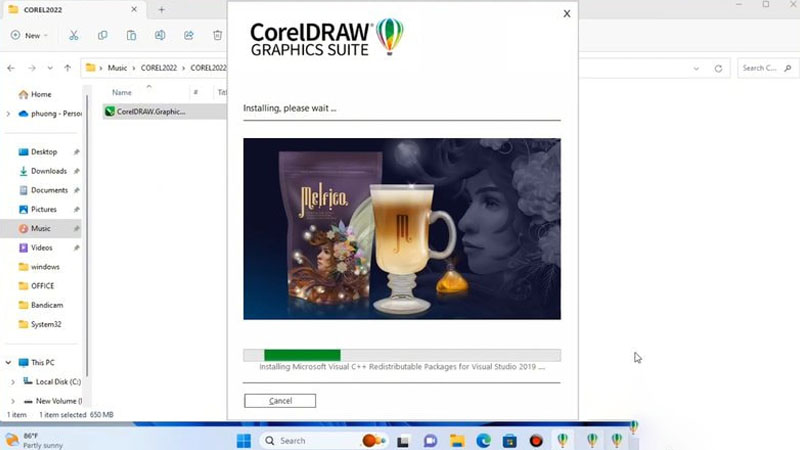Open the New dropdown menu
This screenshot has width=800, height=450.
coord(30,35)
